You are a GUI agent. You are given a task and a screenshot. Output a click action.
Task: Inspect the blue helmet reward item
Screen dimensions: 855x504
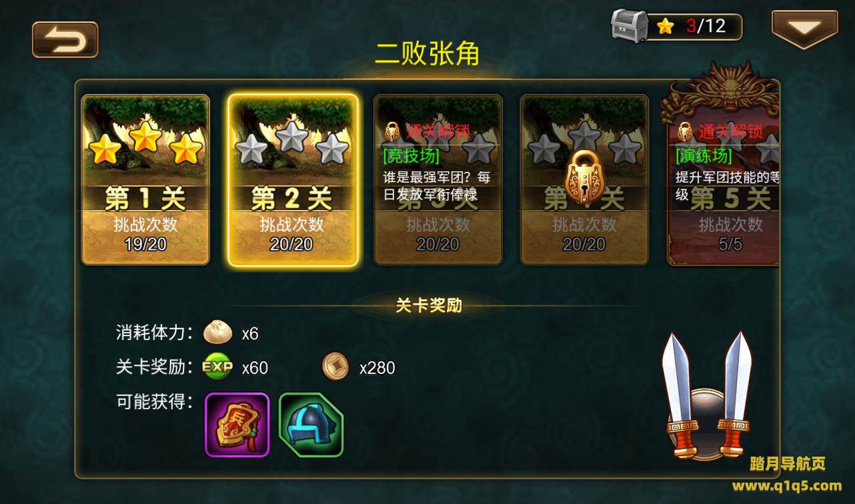point(311,425)
